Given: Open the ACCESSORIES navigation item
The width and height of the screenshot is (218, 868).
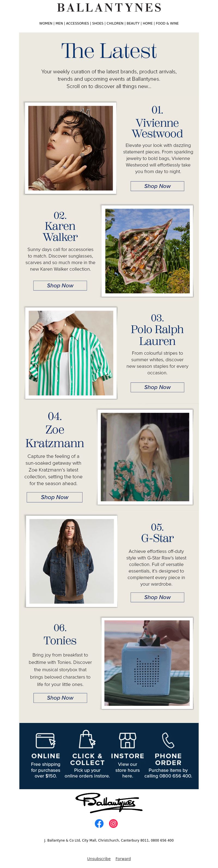Looking at the screenshot, I should (x=77, y=23).
